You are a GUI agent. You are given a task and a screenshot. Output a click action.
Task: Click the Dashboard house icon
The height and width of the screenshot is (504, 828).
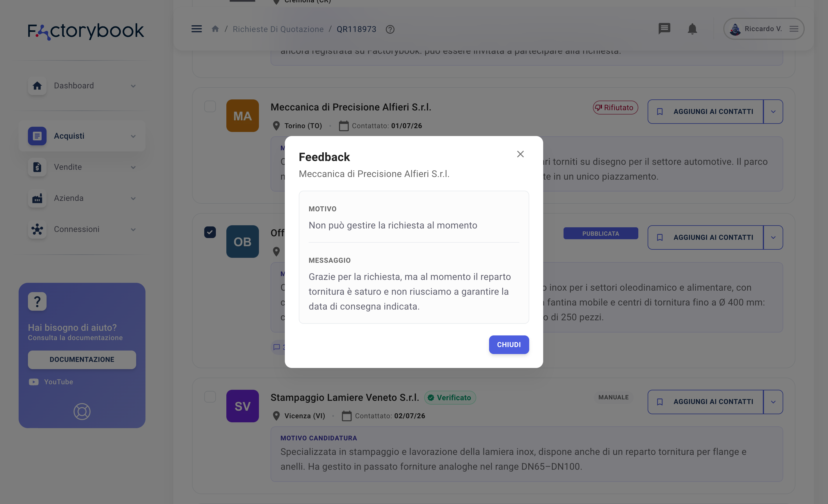pyautogui.click(x=37, y=86)
